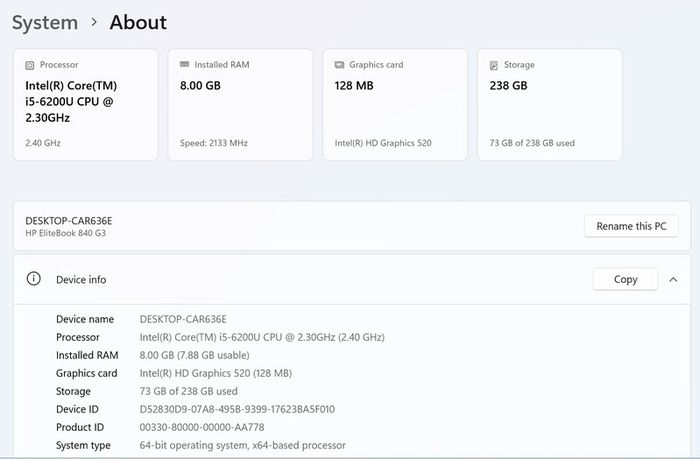700x459 pixels.
Task: Click the 'Installed RAM' row label in Device info
Action: tap(87, 355)
